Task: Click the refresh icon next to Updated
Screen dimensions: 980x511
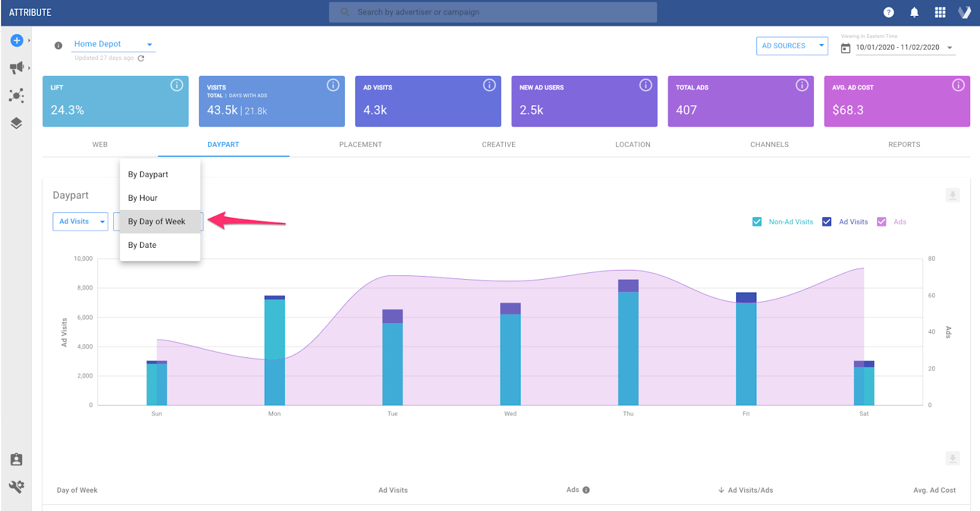Action: click(141, 58)
